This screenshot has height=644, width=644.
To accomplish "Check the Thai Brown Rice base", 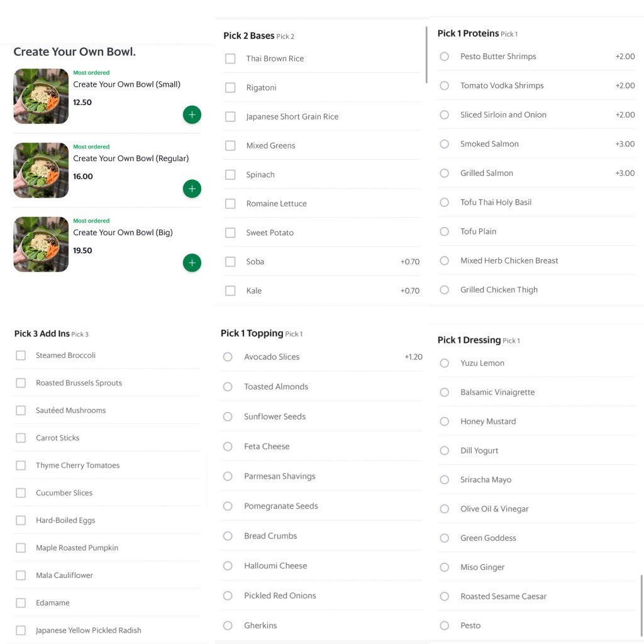I will point(230,58).
